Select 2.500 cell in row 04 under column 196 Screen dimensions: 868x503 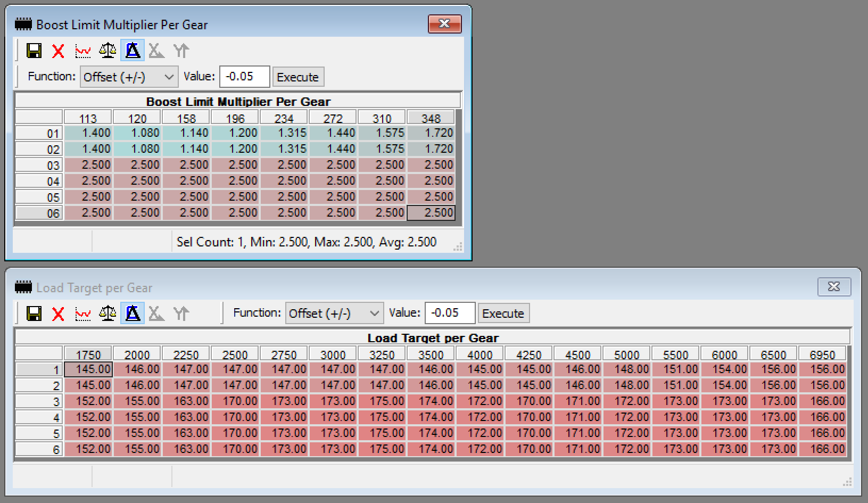point(235,181)
